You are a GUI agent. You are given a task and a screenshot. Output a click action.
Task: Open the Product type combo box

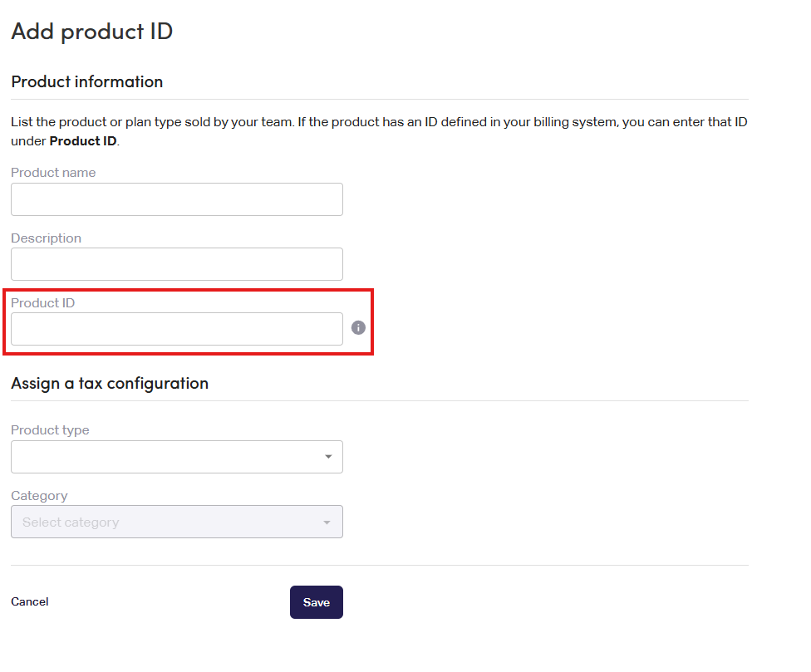pos(166,457)
